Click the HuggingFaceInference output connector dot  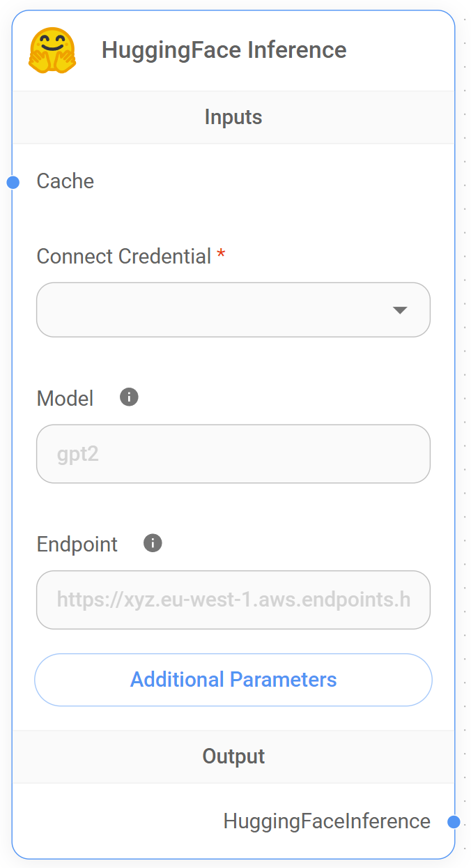[x=454, y=822]
